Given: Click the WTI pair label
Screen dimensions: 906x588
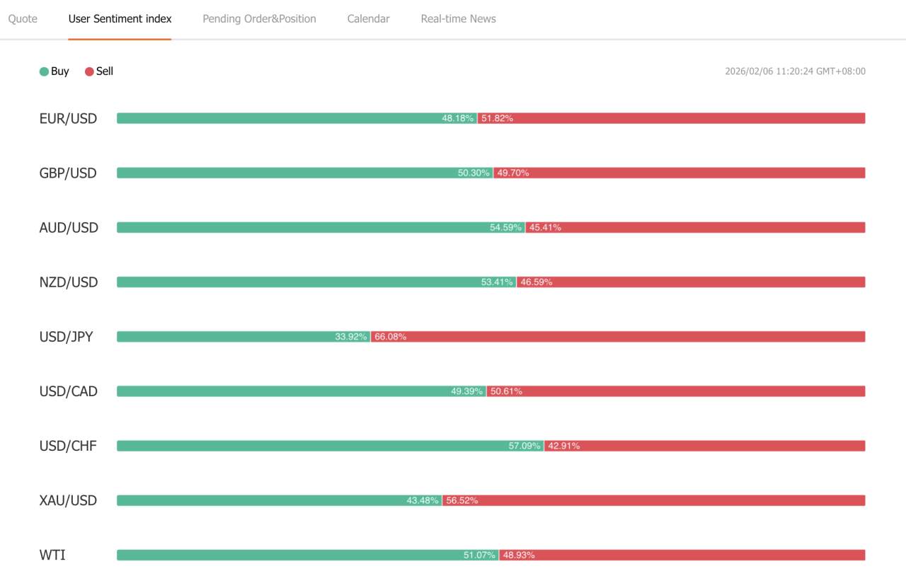Looking at the screenshot, I should click(x=52, y=555).
